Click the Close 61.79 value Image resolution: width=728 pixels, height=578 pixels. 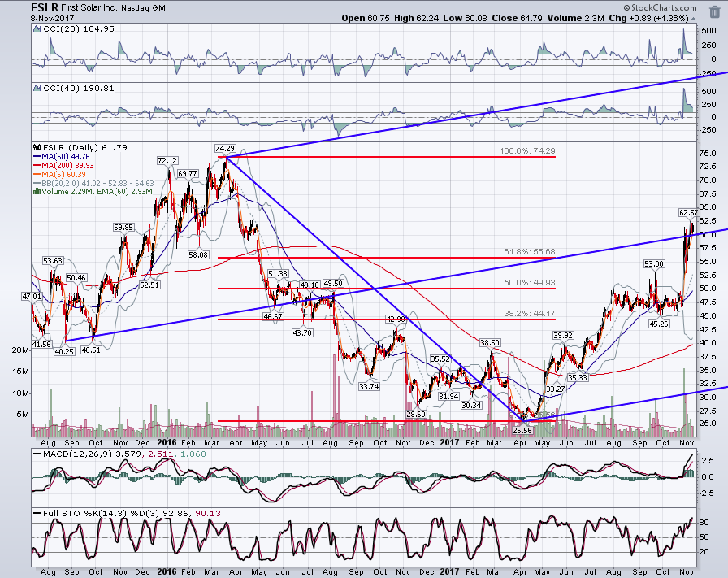click(518, 18)
